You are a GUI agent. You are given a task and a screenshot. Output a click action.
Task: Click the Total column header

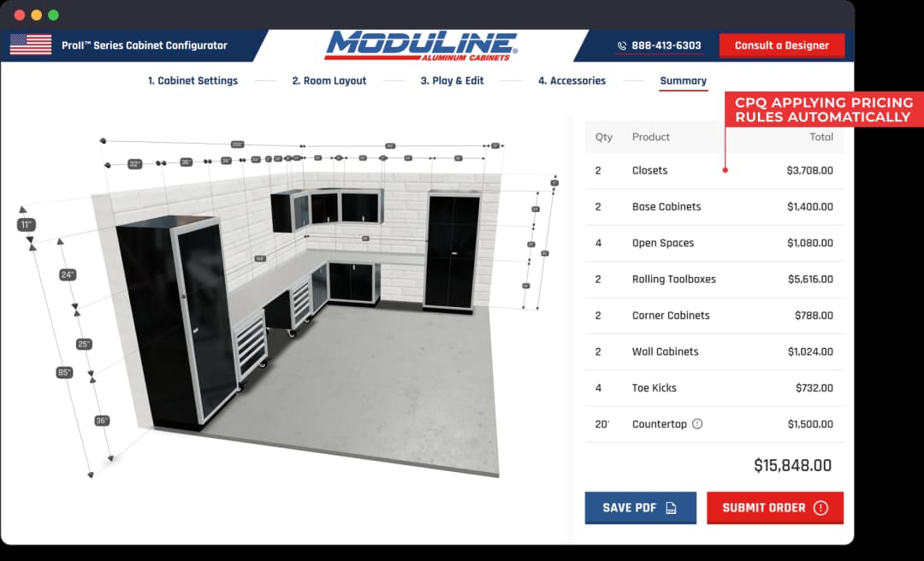click(820, 137)
